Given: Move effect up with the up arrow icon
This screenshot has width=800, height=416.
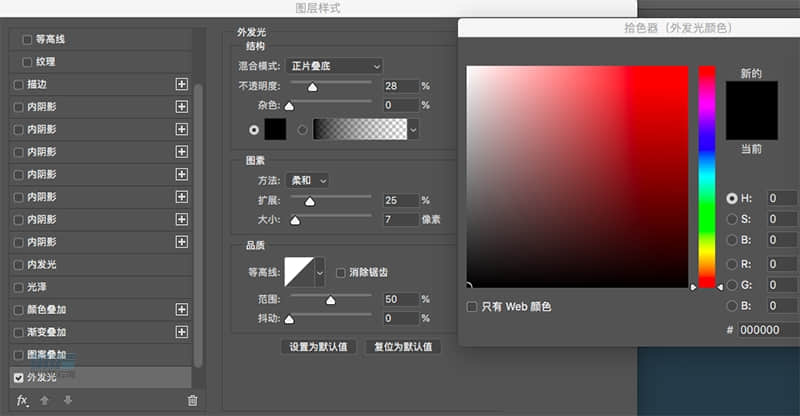Looking at the screenshot, I should pyautogui.click(x=44, y=401).
